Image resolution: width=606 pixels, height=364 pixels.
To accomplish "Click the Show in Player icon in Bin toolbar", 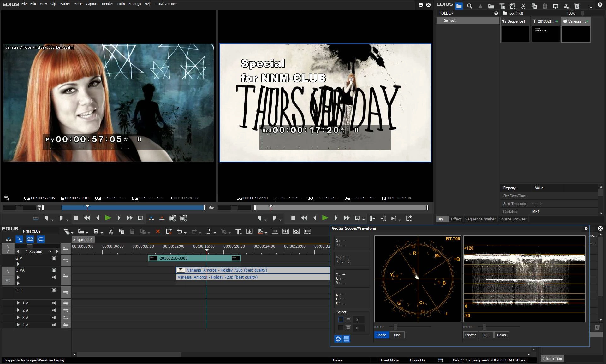I will pos(555,6).
